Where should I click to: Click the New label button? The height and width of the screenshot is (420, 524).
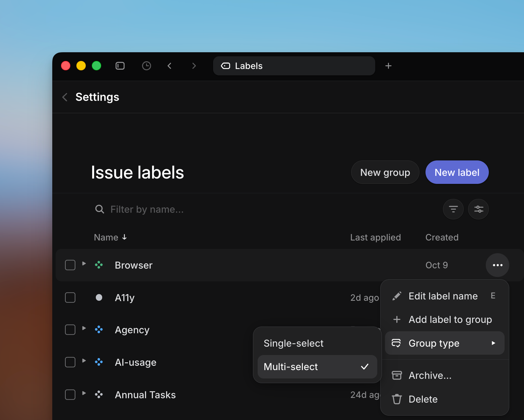(457, 172)
